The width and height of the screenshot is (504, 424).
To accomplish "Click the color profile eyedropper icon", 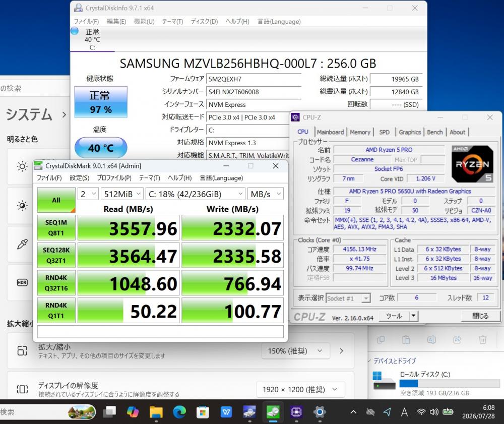I will pos(22,244).
